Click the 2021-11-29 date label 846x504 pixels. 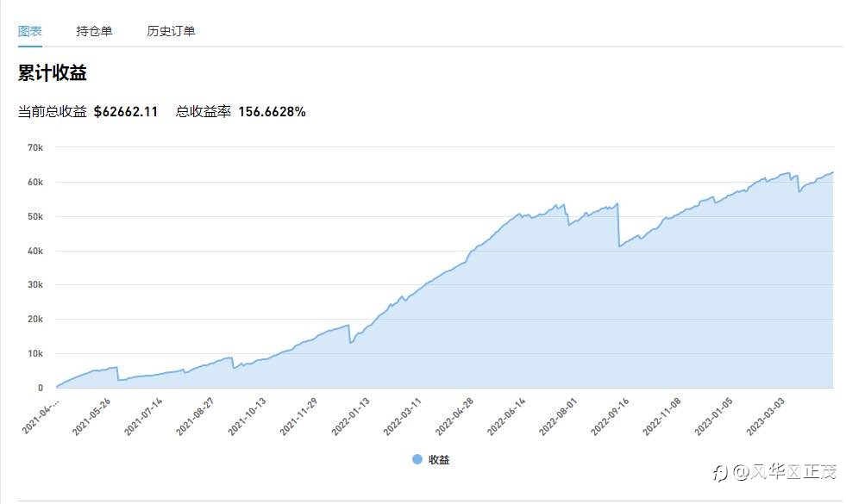(x=298, y=417)
